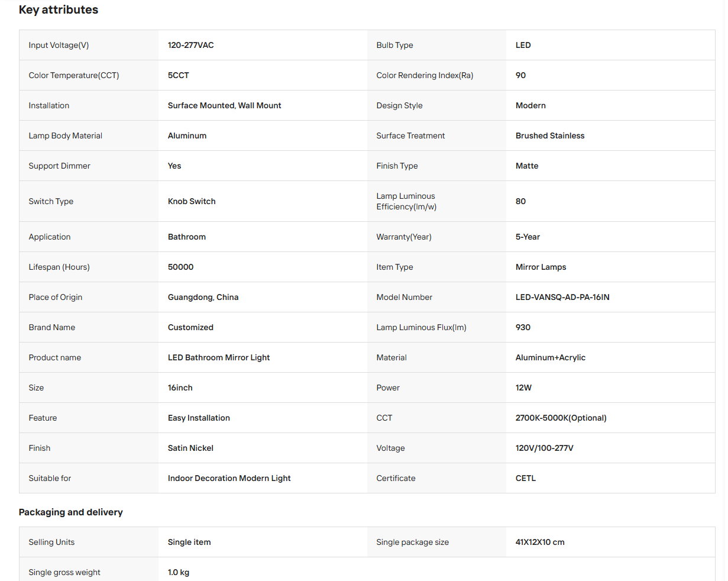Image resolution: width=728 pixels, height=581 pixels.
Task: Click the Aluminum+Acrylic material value
Action: 551,357
